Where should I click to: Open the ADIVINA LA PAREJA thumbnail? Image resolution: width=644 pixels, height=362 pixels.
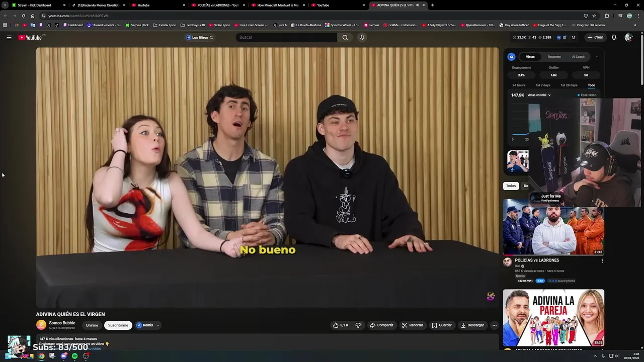[x=553, y=318]
